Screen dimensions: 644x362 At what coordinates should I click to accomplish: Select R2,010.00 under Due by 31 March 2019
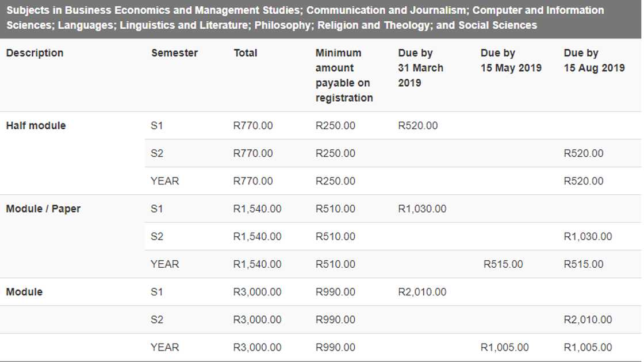(x=421, y=292)
